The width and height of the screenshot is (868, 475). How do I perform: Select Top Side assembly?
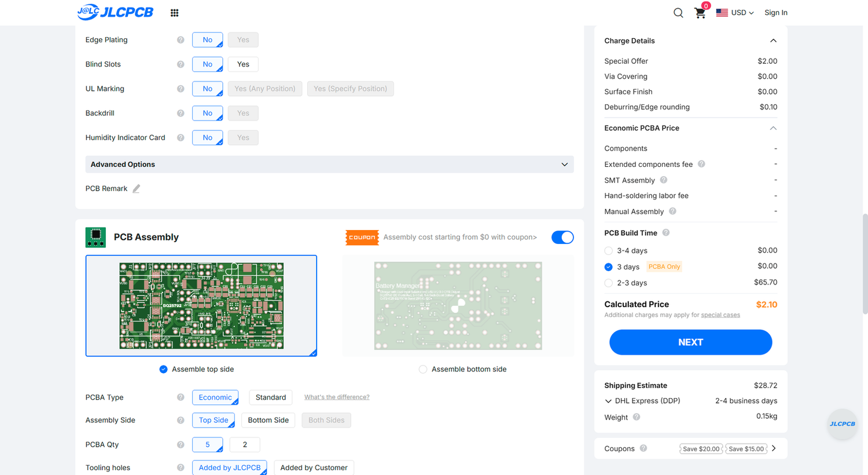(x=214, y=420)
